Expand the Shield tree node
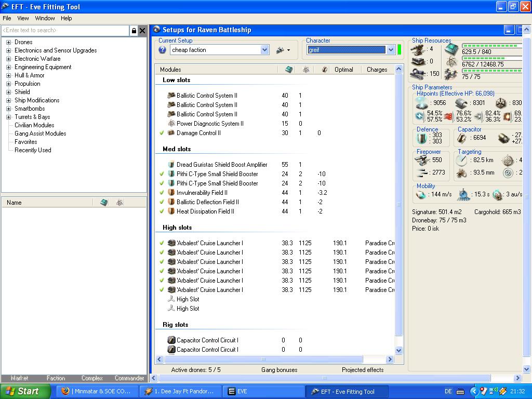The image size is (532, 399). [x=8, y=92]
